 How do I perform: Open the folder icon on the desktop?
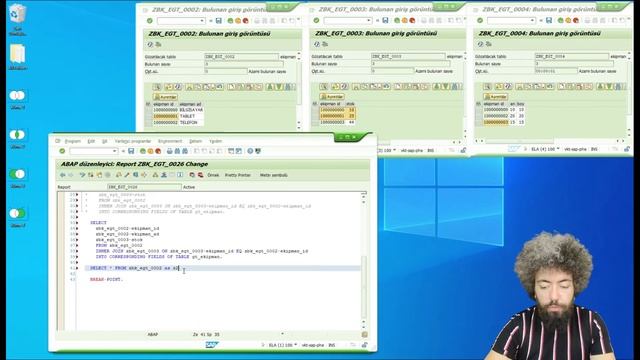(x=18, y=54)
